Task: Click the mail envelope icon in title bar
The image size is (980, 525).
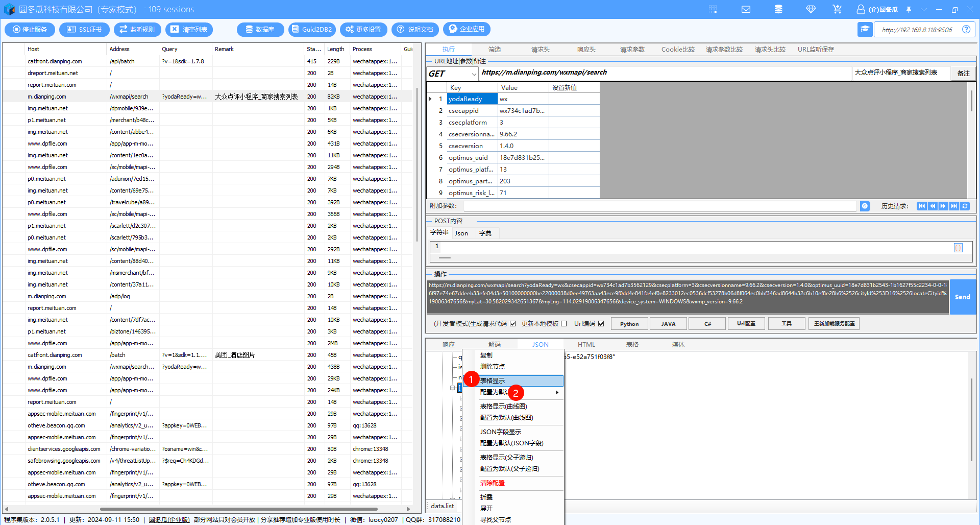Action: 746,9
